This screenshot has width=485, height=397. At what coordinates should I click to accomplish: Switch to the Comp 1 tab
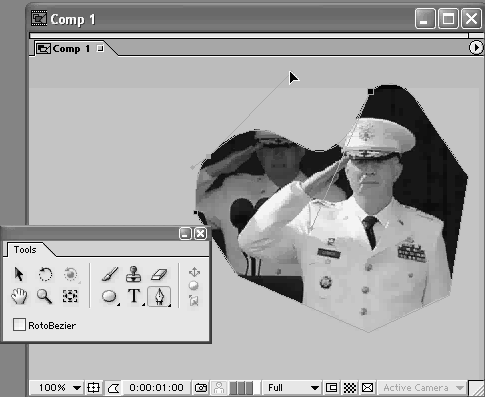70,49
